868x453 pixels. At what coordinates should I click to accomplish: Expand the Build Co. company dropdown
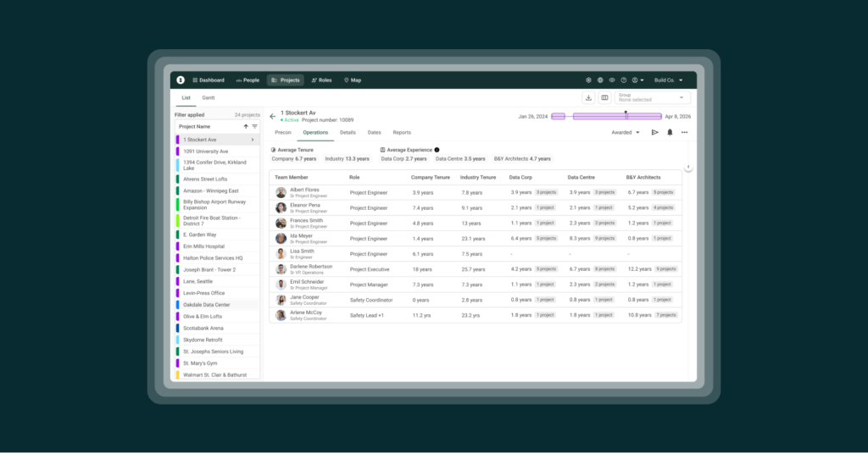(x=668, y=80)
